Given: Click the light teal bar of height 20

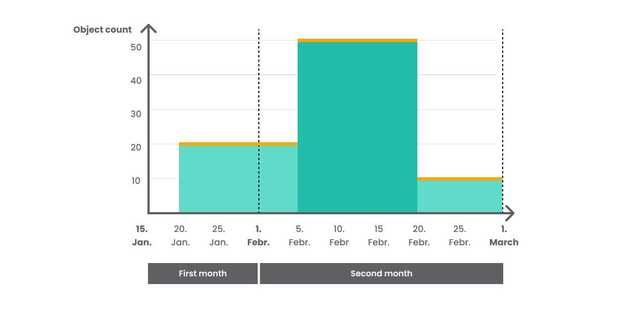Looking at the screenshot, I should pos(238,179).
